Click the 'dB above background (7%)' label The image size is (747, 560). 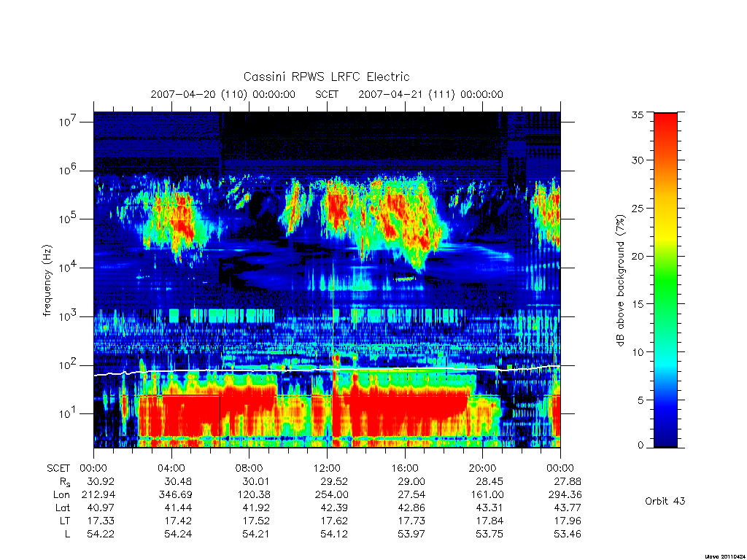click(620, 281)
